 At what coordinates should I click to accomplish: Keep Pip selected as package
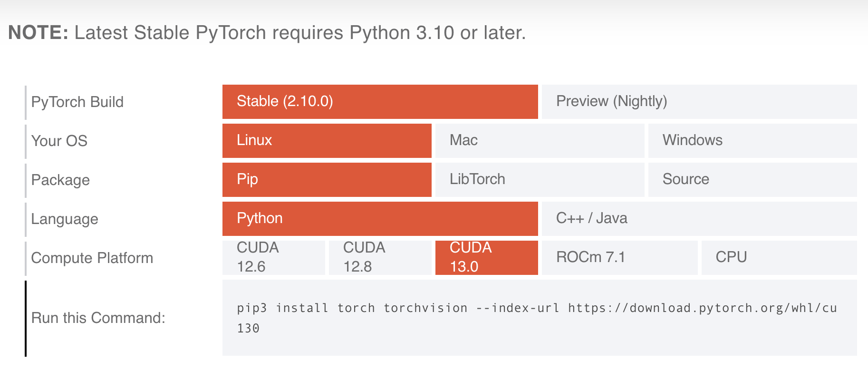coord(247,179)
